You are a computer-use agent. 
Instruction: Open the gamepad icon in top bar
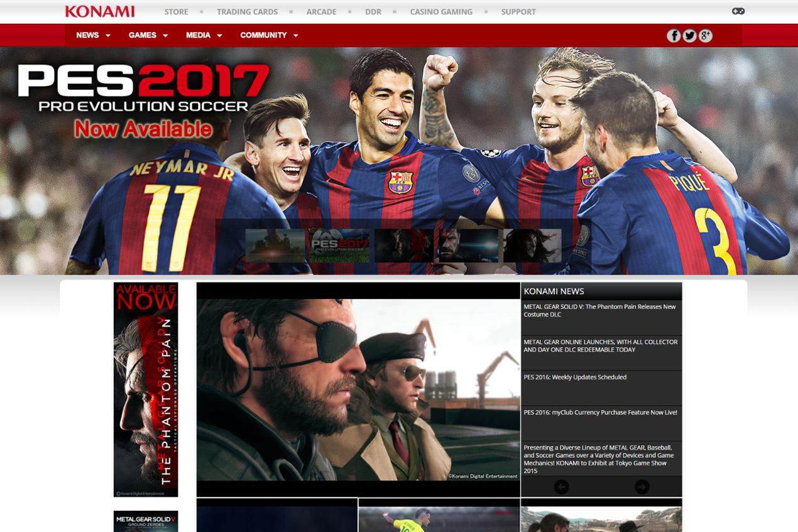pyautogui.click(x=738, y=11)
